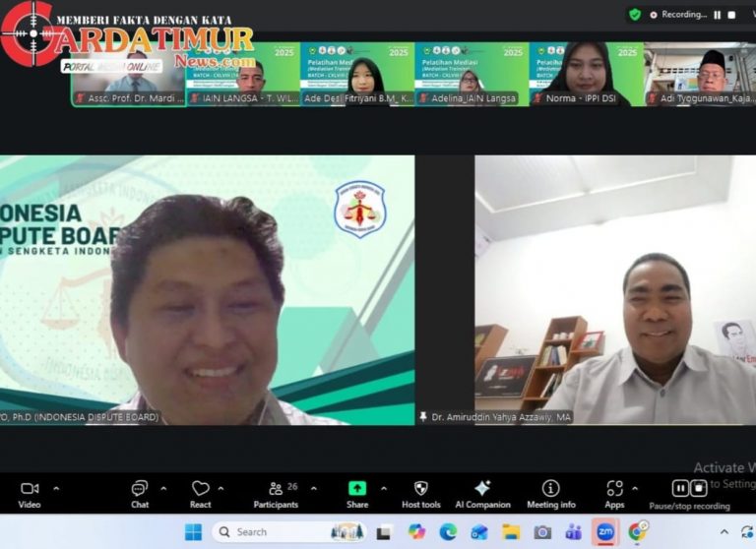This screenshot has width=756, height=549.
Task: Click the Video camera icon in Zoom toolbar
Action: tap(30, 489)
